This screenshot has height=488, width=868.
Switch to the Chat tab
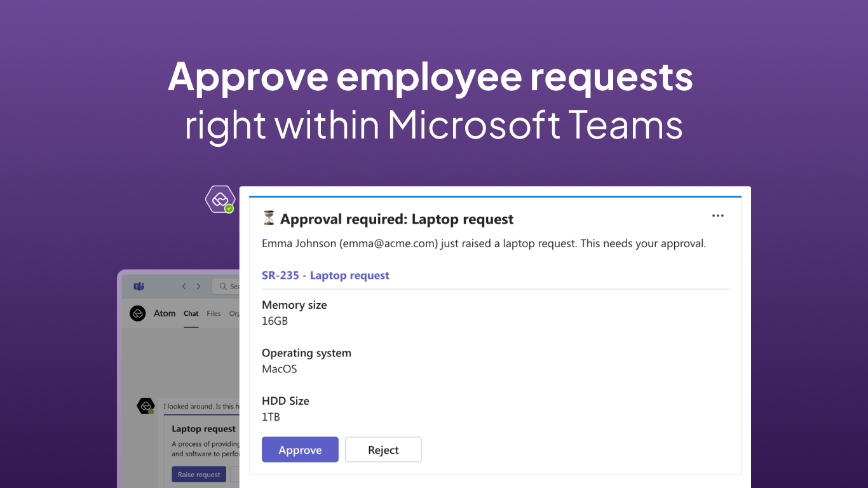point(191,313)
